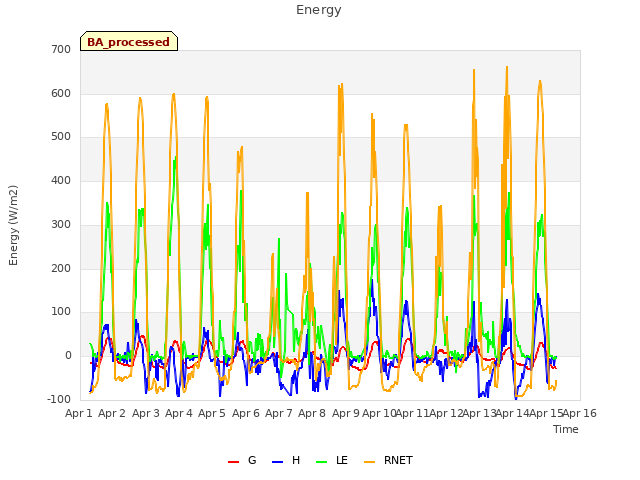Click the -100 y-axis value
640x480 pixels.
click(x=59, y=399)
